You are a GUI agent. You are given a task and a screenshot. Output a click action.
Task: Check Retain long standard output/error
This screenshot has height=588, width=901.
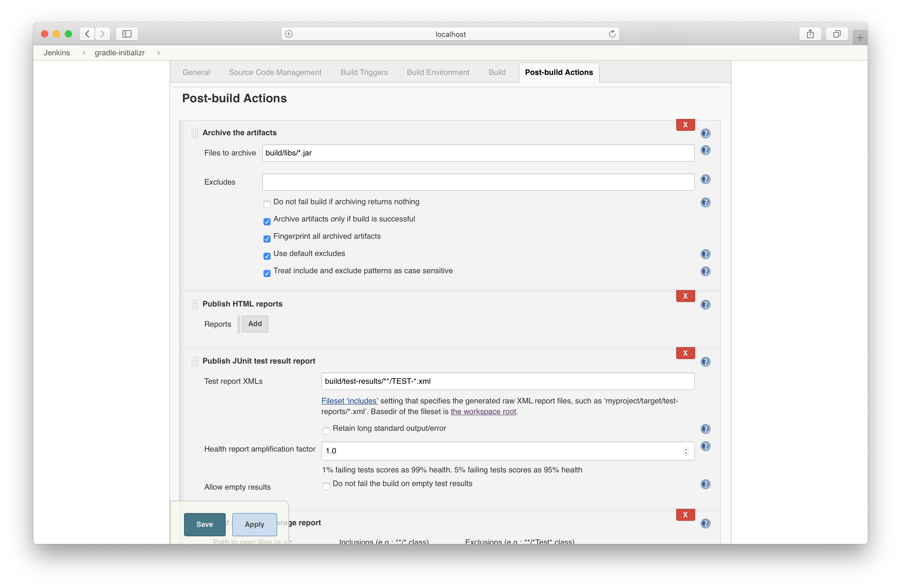[326, 430]
